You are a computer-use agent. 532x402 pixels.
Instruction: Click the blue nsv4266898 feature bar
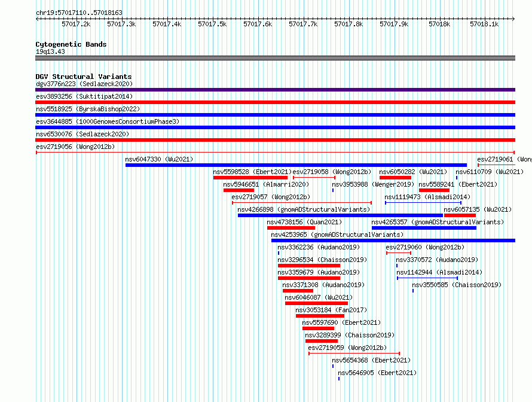tap(340, 215)
